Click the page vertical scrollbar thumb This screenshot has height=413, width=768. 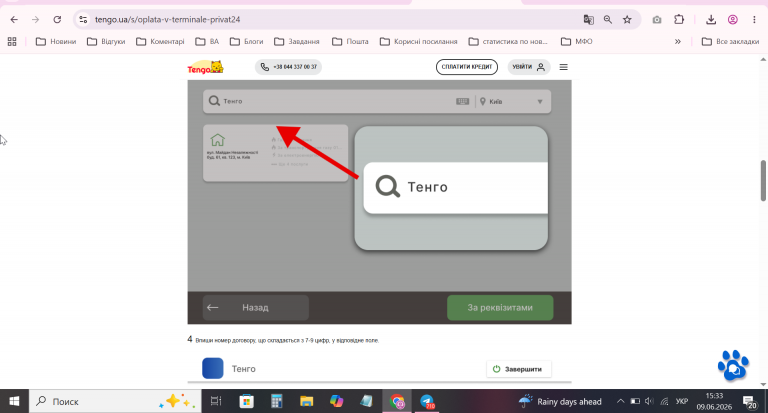click(763, 180)
